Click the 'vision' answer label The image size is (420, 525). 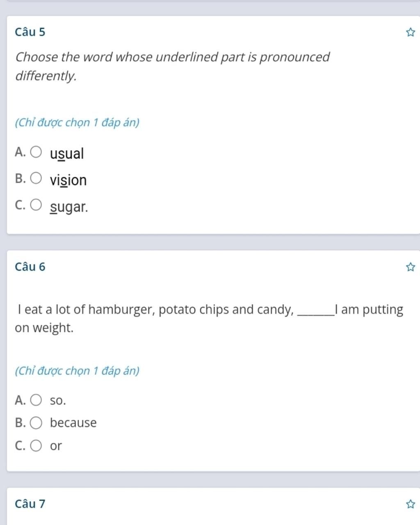[x=68, y=180]
